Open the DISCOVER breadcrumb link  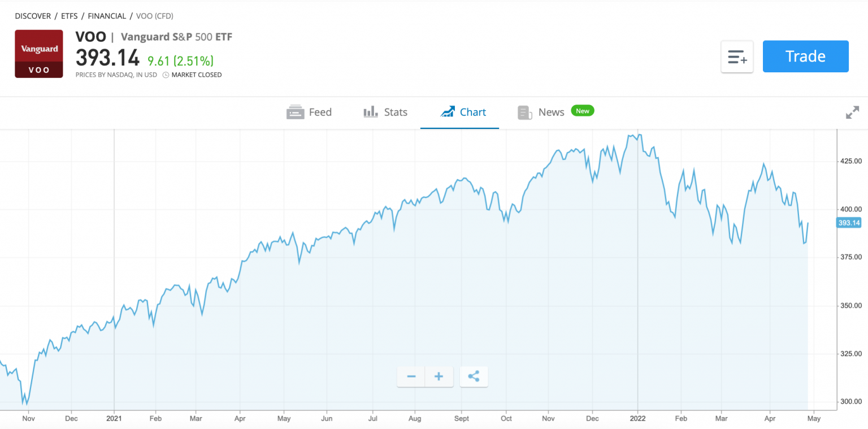pyautogui.click(x=32, y=16)
